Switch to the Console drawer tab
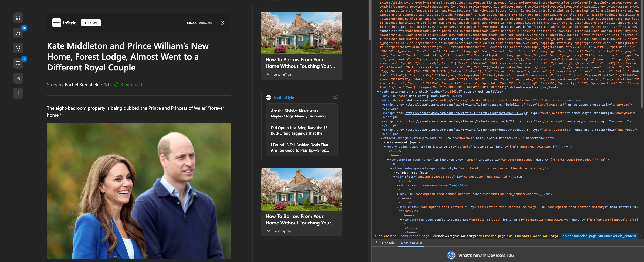This screenshot has height=262, width=644. click(388, 243)
